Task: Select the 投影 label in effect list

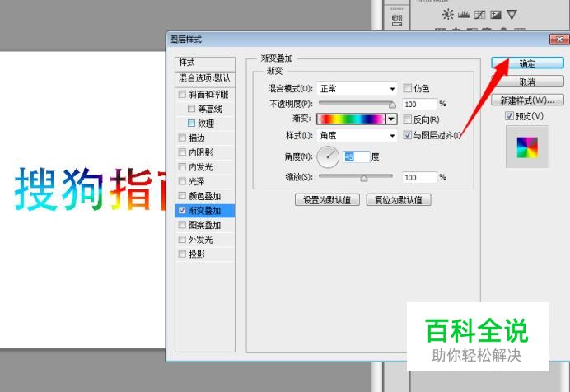Action: pos(197,254)
